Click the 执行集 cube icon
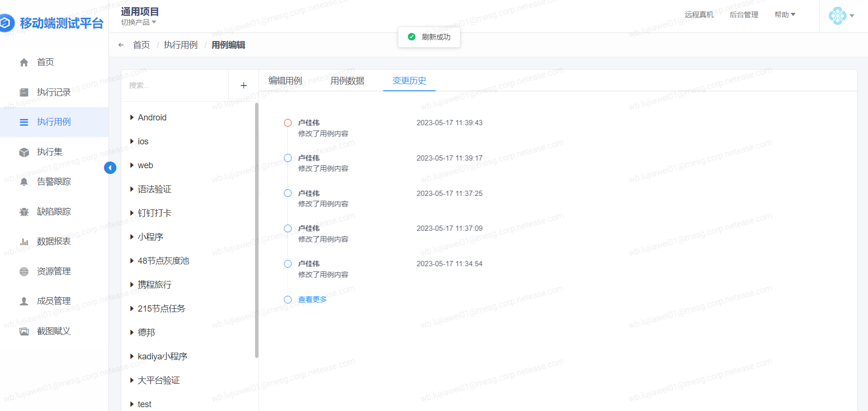The height and width of the screenshot is (411, 868). 24,152
